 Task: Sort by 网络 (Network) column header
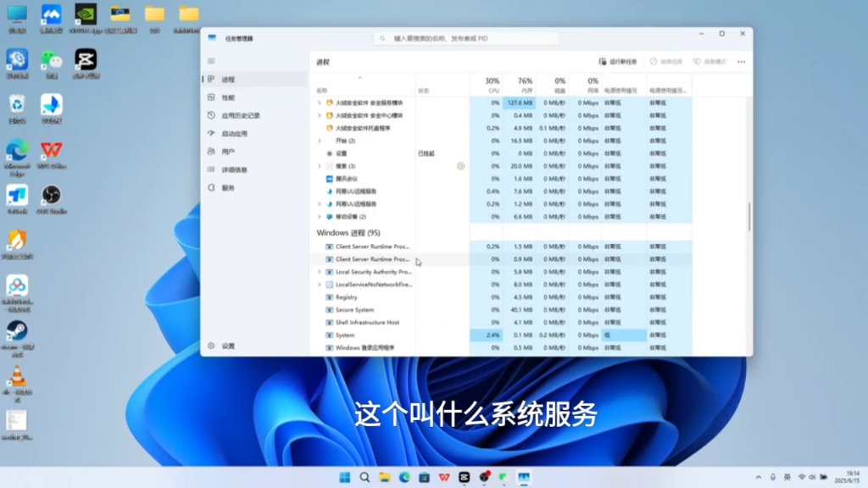click(585, 86)
